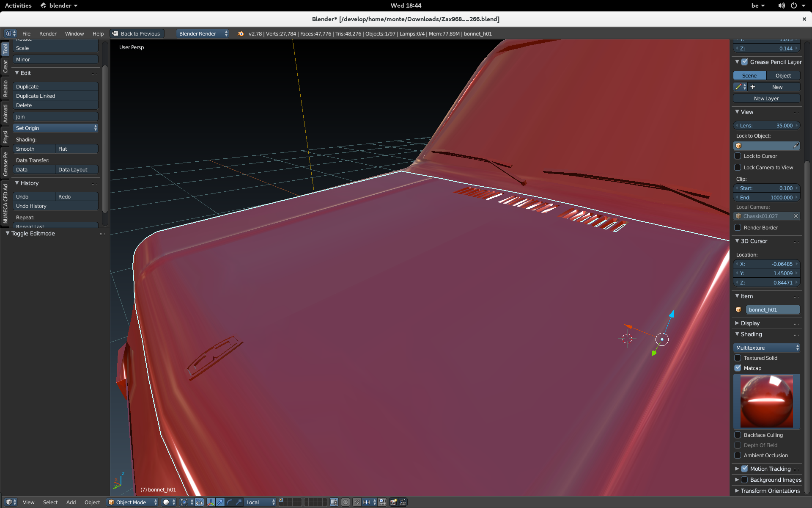
Task: Click the Grease Pencil Scene tab
Action: point(750,75)
